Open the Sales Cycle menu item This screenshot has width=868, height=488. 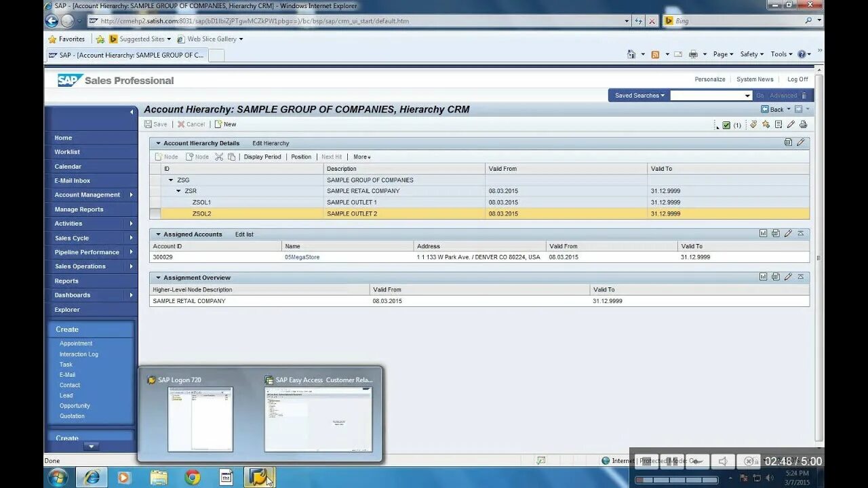coord(77,237)
